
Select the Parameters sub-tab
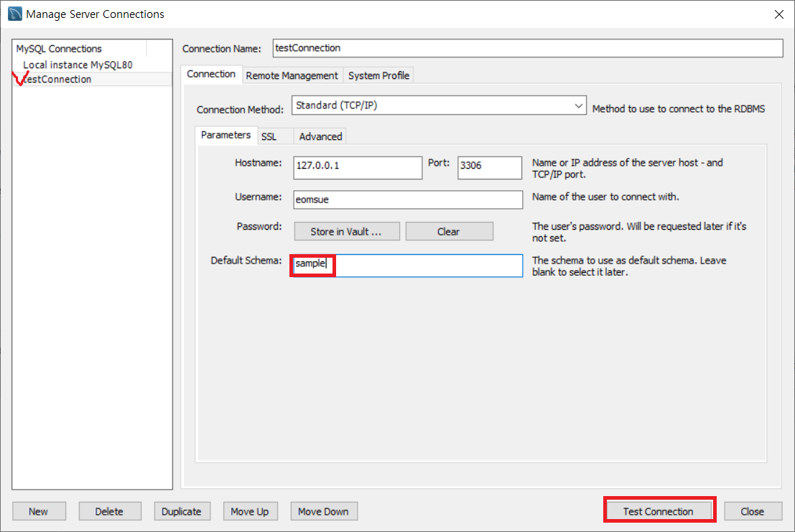pos(226,135)
